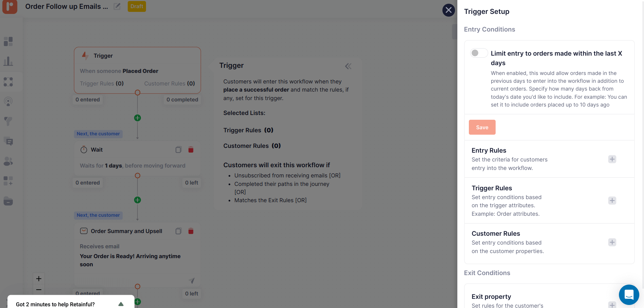Zoom into the canvas with the plus control

39,278
